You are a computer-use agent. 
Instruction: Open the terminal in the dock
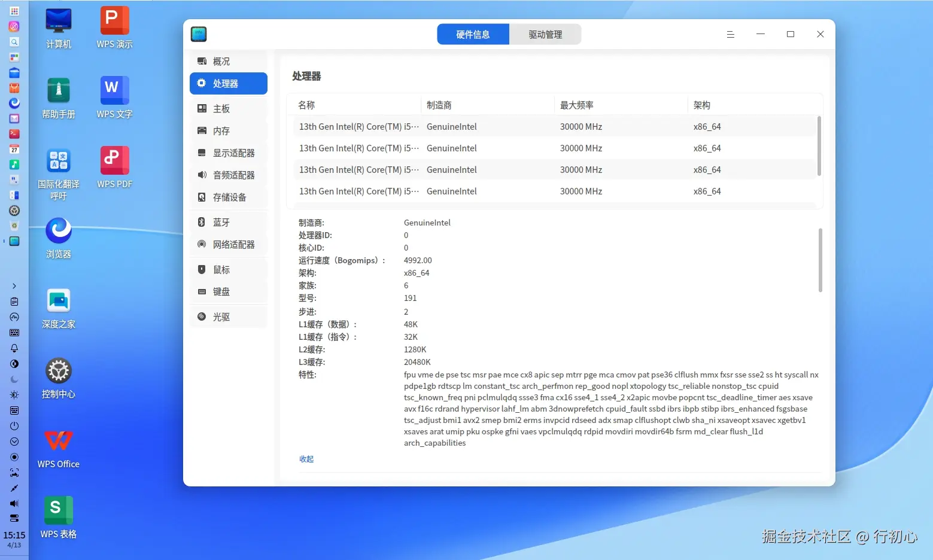(14, 134)
